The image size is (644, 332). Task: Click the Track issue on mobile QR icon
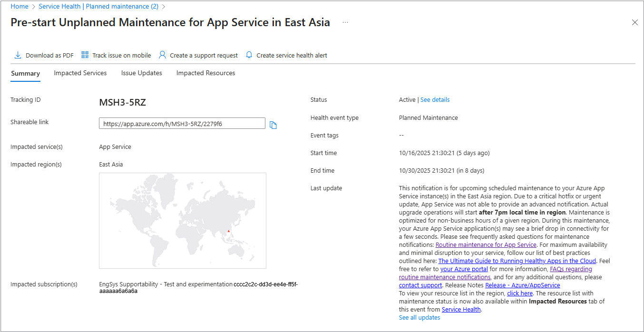pyautogui.click(x=85, y=55)
